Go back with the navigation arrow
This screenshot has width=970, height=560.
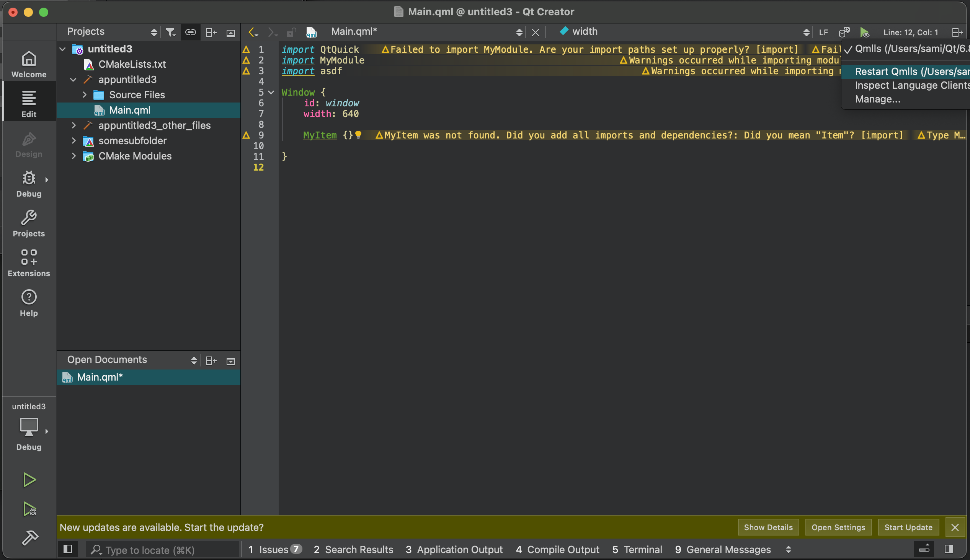click(251, 32)
